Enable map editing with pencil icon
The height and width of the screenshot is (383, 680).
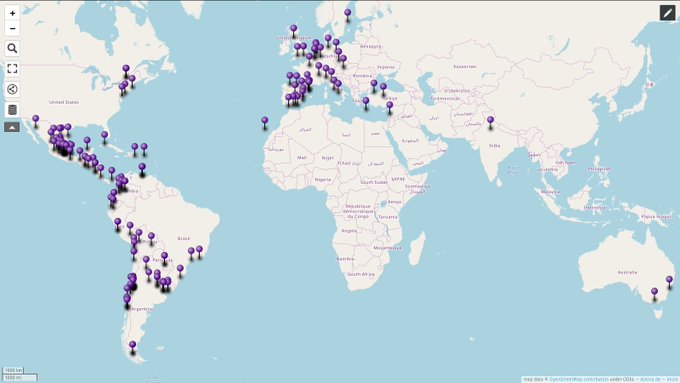click(667, 13)
